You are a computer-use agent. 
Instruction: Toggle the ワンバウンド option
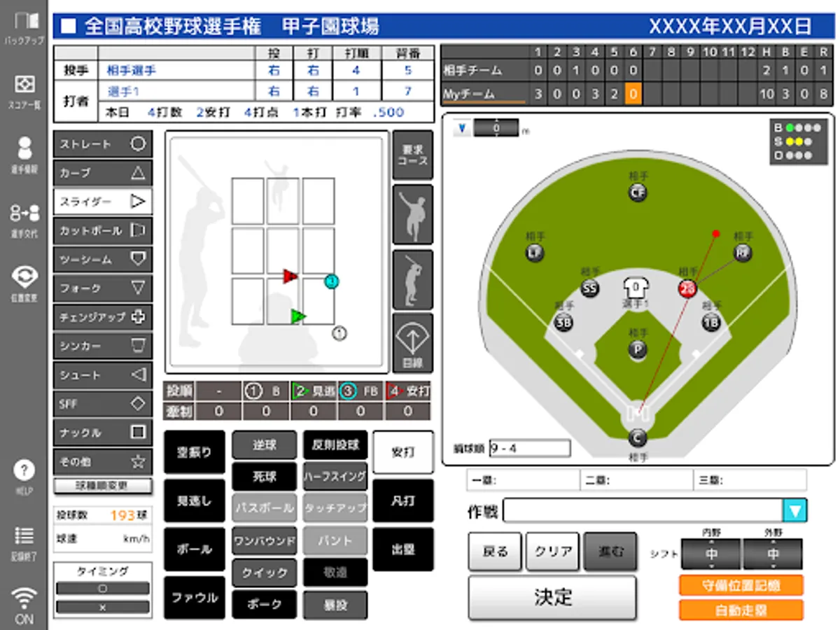265,541
